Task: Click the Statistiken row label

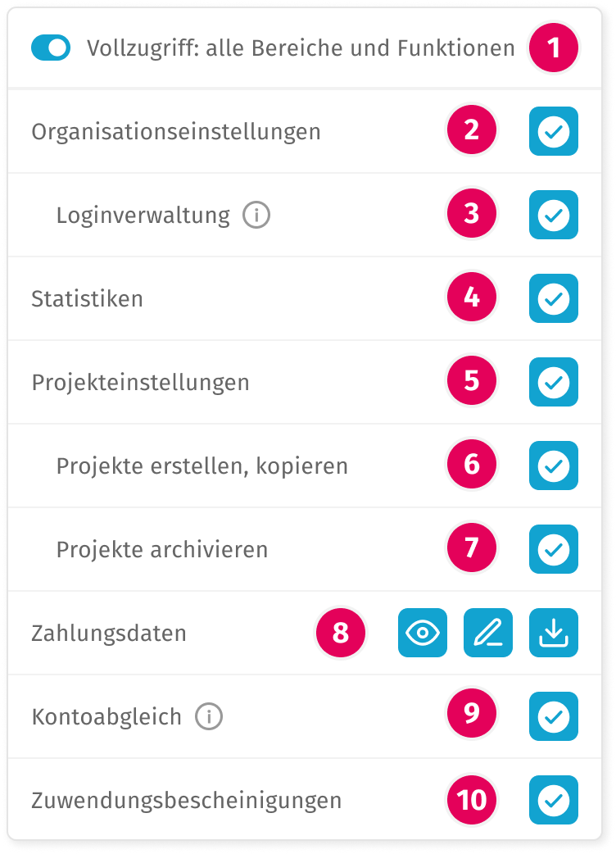Action: (x=87, y=299)
